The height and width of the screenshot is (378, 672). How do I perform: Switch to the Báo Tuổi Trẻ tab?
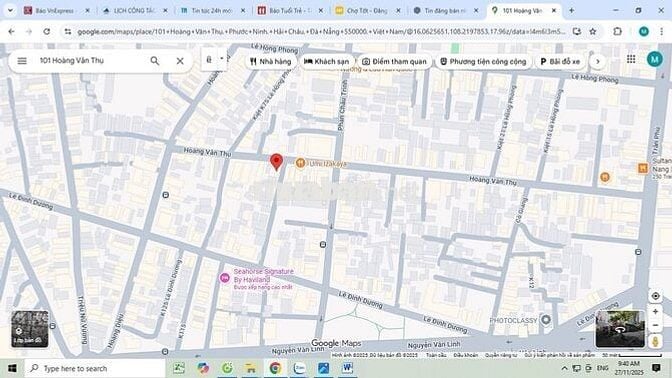click(x=289, y=10)
